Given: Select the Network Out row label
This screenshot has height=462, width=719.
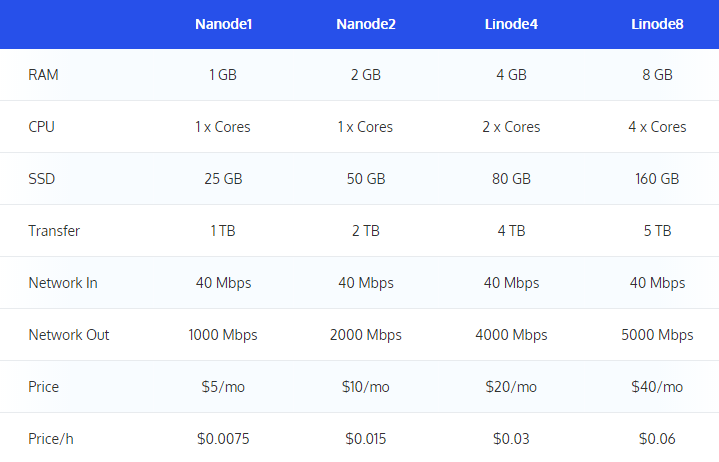Looking at the screenshot, I should click(x=69, y=335).
